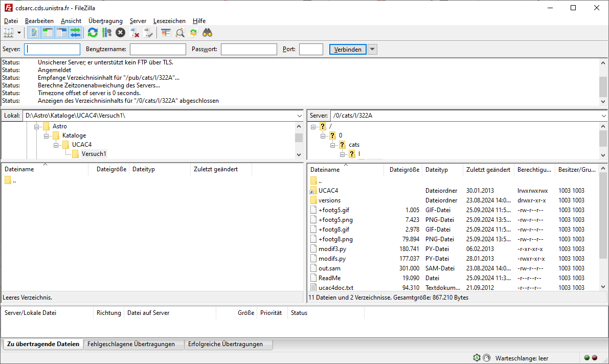Toggle message log display
Image resolution: width=609 pixels, height=364 pixels.
click(34, 33)
